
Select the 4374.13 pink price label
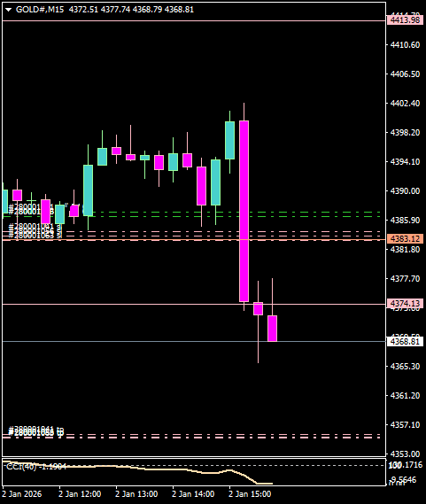point(406,304)
